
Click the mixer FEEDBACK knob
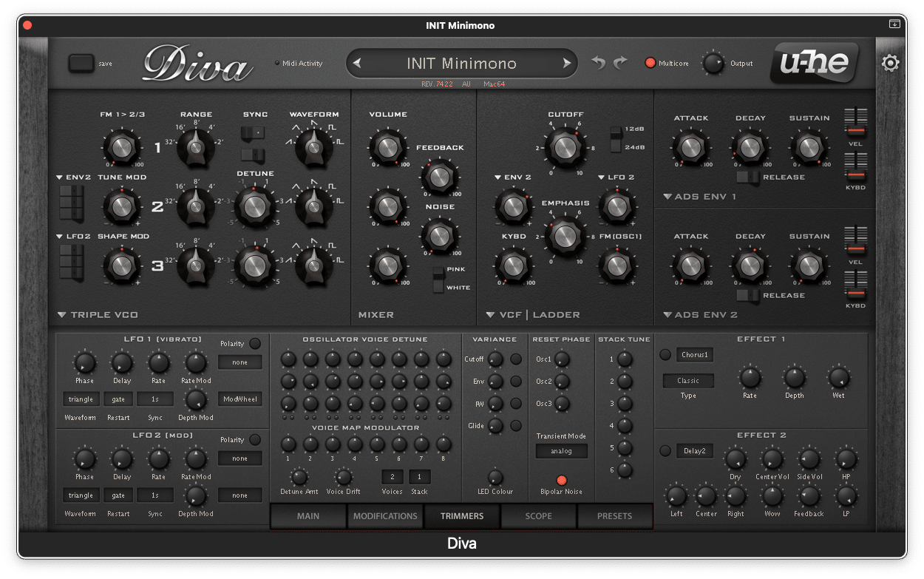pos(439,177)
